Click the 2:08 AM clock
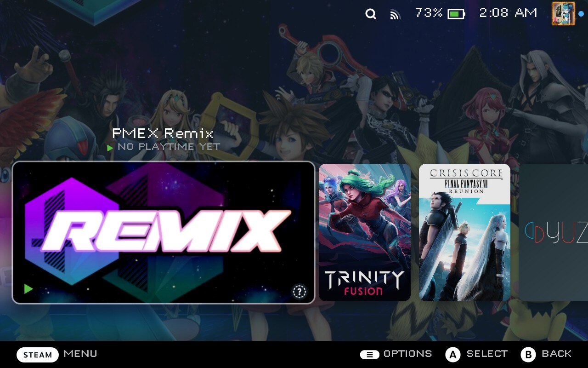588x368 pixels. point(508,13)
